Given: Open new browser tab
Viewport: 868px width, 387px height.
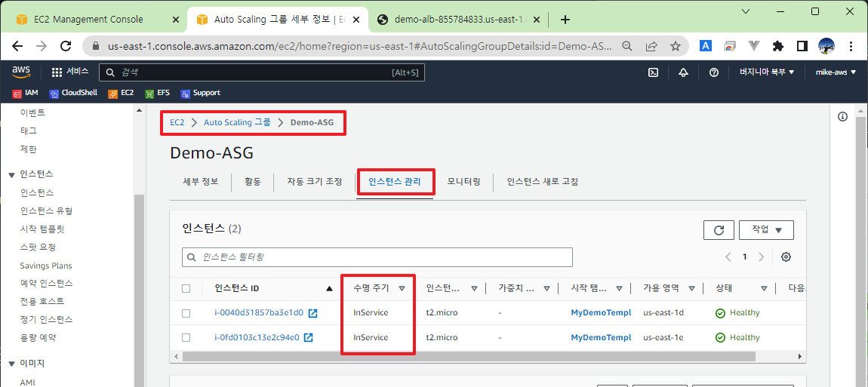Looking at the screenshot, I should click(x=565, y=20).
